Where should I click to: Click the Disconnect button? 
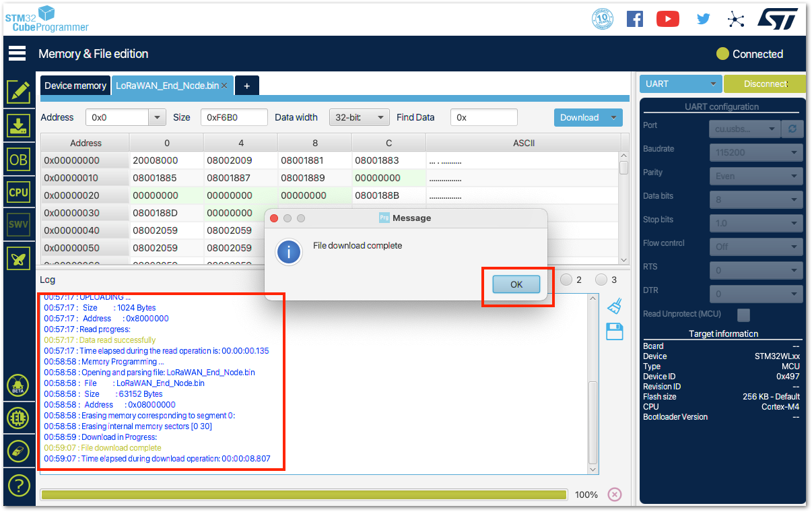coord(765,84)
